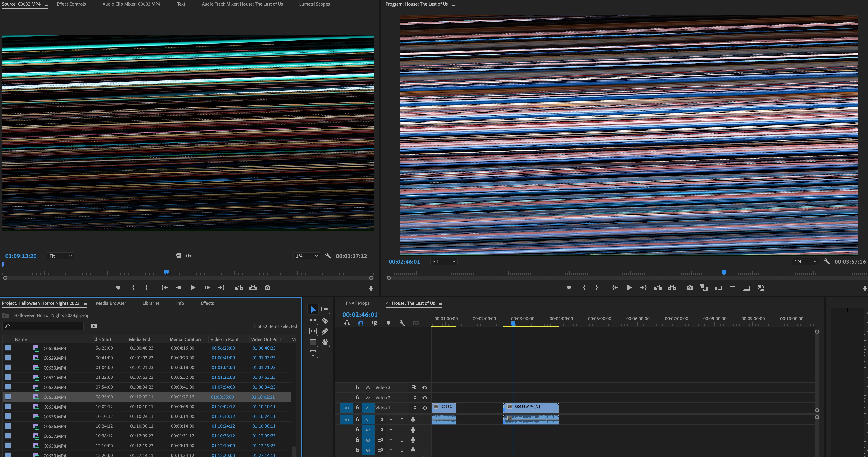The width and height of the screenshot is (868, 457).
Task: Switch to Effect Controls tab
Action: point(71,4)
